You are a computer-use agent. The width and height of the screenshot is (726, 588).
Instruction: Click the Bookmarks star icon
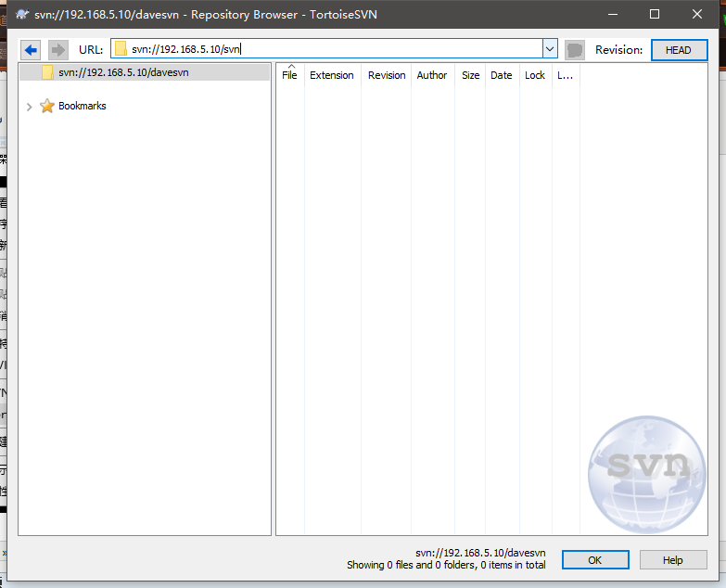click(47, 106)
